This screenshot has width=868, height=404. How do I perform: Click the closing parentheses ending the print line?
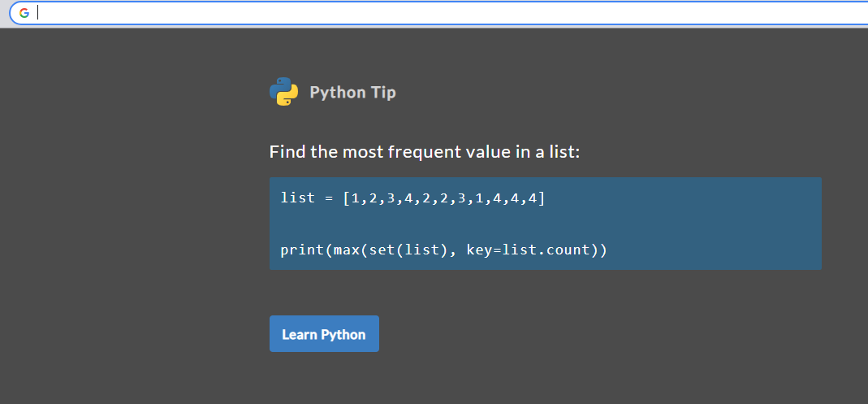pos(598,250)
